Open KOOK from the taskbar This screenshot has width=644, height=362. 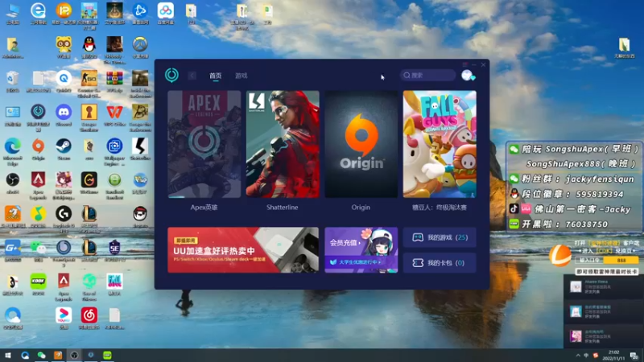click(x=107, y=355)
